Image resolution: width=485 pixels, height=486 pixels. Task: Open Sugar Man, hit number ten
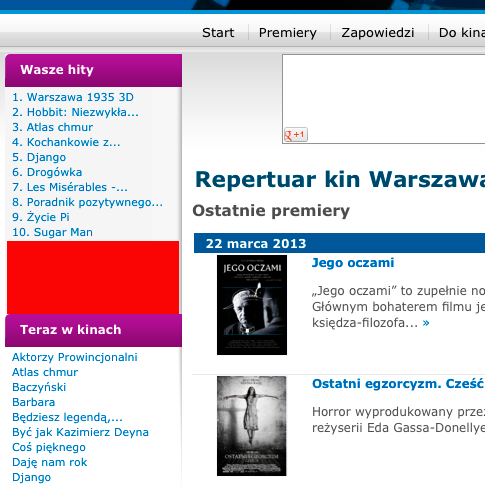[52, 232]
